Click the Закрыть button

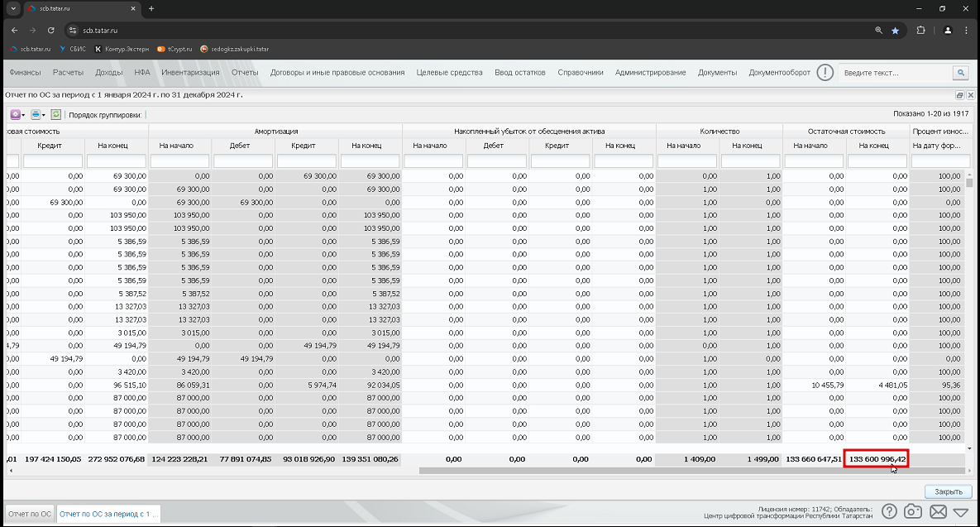pyautogui.click(x=948, y=491)
